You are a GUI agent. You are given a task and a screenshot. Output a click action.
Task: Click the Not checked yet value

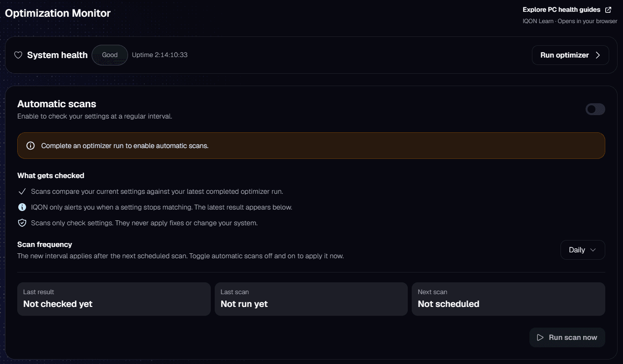[58, 304]
